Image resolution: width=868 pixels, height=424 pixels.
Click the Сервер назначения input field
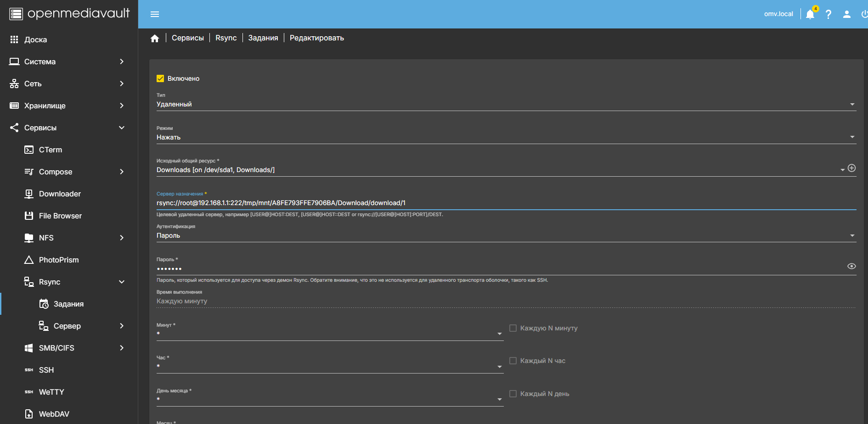pyautogui.click(x=505, y=203)
